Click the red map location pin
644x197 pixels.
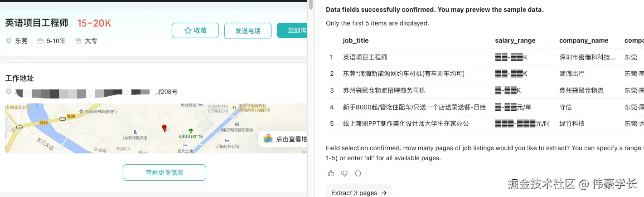coord(165,128)
